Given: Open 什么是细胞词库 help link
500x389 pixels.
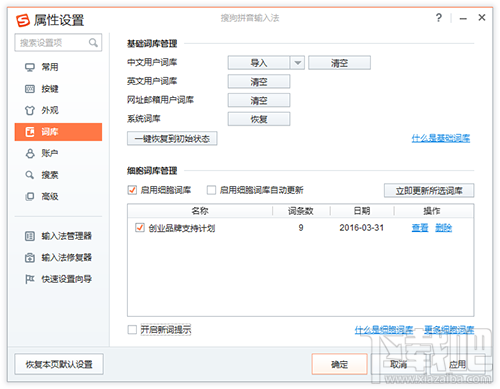Looking at the screenshot, I should pyautogui.click(x=384, y=330).
